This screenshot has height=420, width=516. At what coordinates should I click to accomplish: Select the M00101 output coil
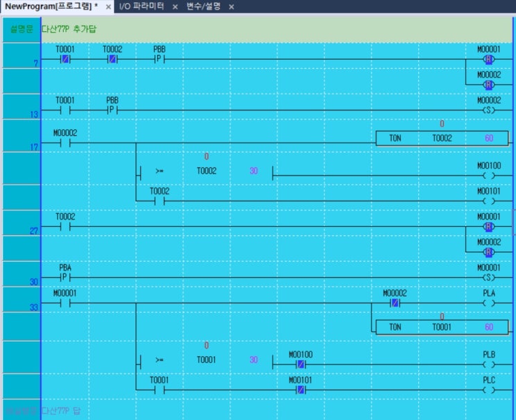tap(489, 201)
